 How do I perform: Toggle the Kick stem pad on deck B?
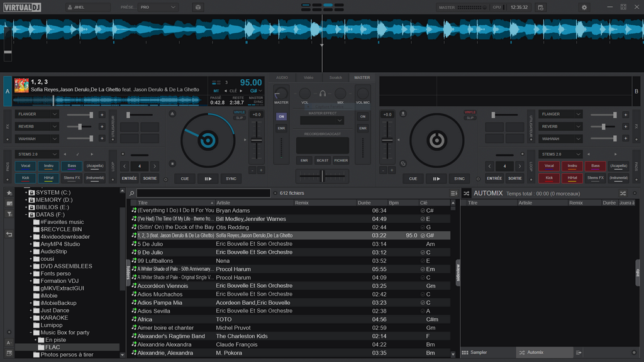(549, 178)
